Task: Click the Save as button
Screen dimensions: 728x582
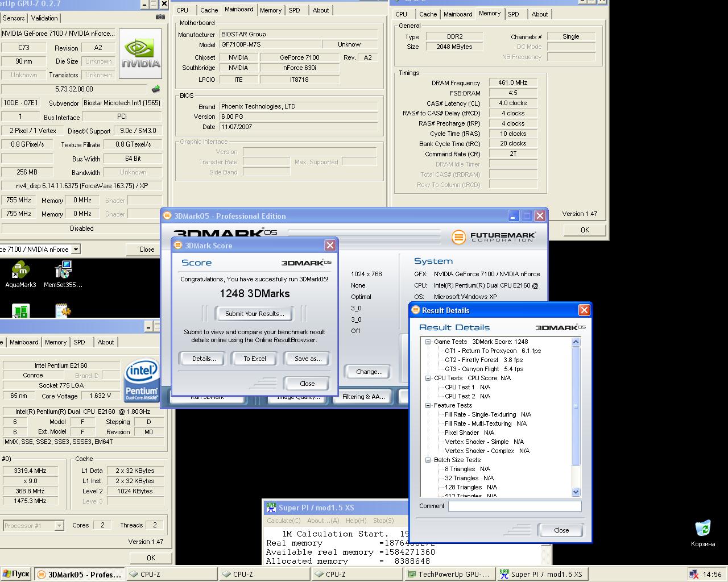Action: coord(308,359)
